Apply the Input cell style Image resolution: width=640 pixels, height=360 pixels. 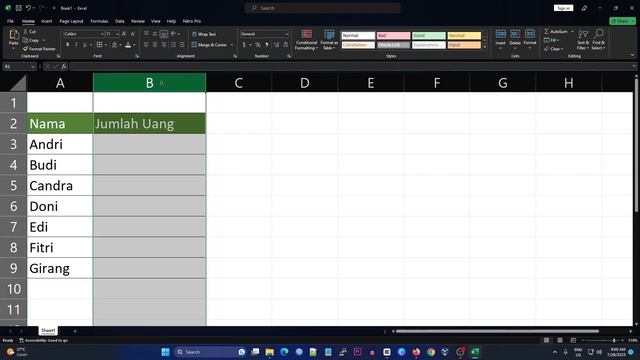click(464, 45)
